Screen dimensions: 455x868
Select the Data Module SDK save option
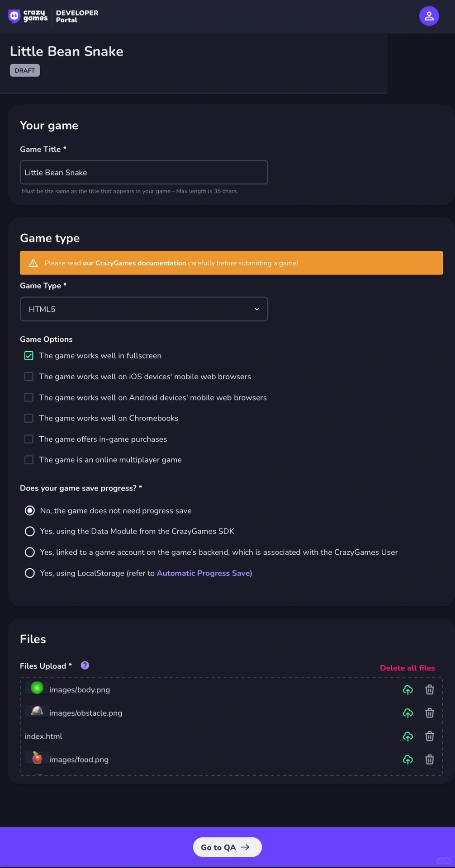(x=30, y=531)
